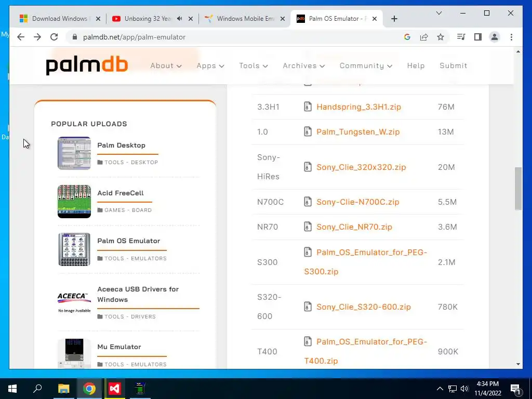Image resolution: width=532 pixels, height=399 pixels.
Task: Click the Palm OS Emulator thumbnail image
Action: click(x=74, y=249)
